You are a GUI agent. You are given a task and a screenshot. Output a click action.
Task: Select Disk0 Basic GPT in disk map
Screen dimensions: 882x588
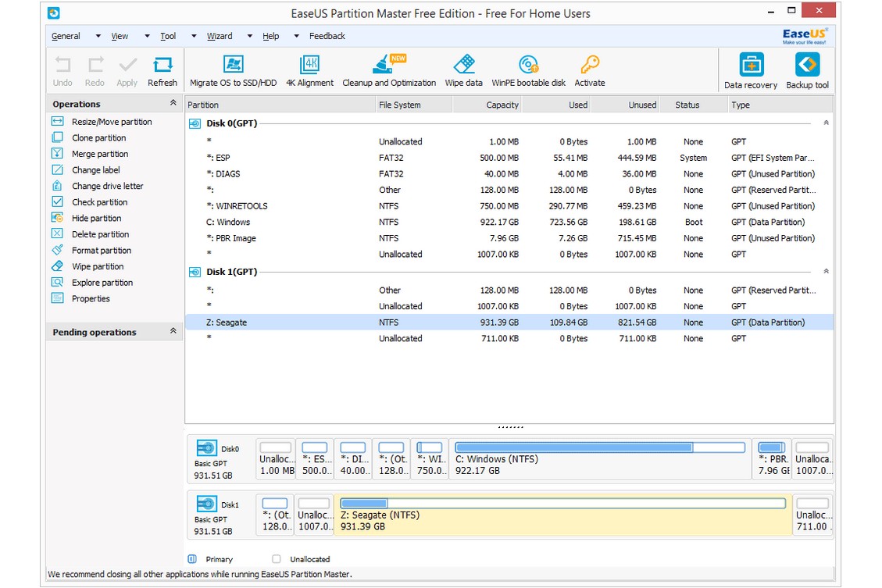[220, 458]
